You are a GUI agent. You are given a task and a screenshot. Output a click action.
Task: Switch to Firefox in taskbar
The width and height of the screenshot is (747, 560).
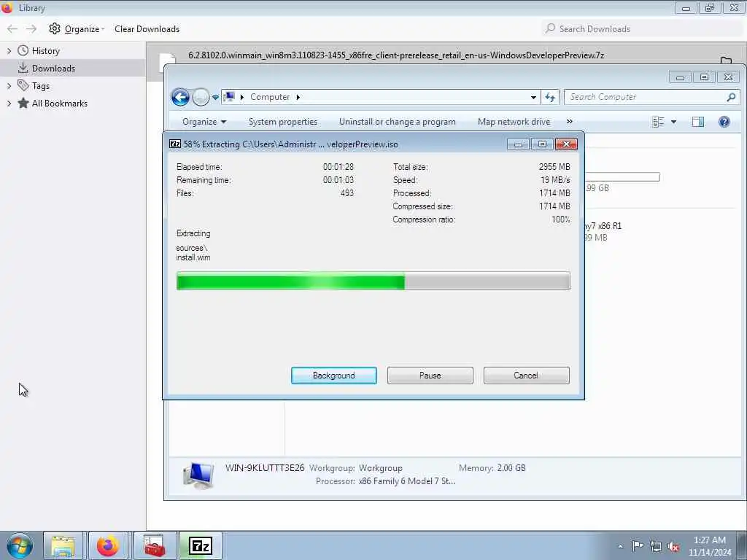tap(108, 545)
